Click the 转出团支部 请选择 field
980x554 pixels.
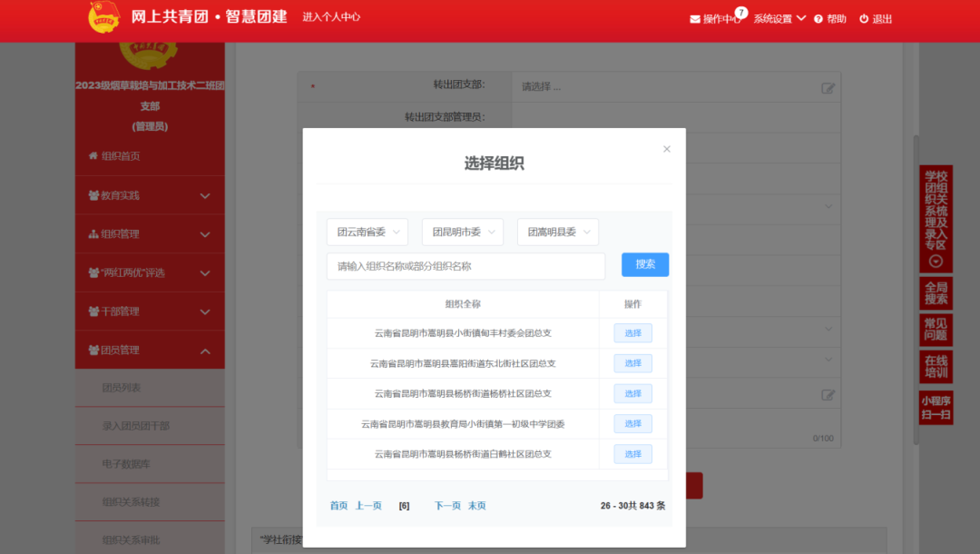[676, 87]
